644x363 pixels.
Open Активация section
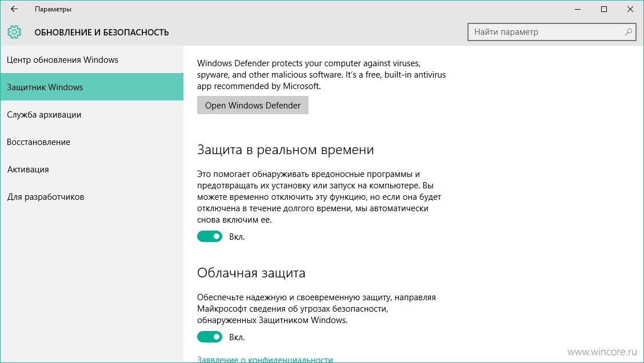click(91, 170)
